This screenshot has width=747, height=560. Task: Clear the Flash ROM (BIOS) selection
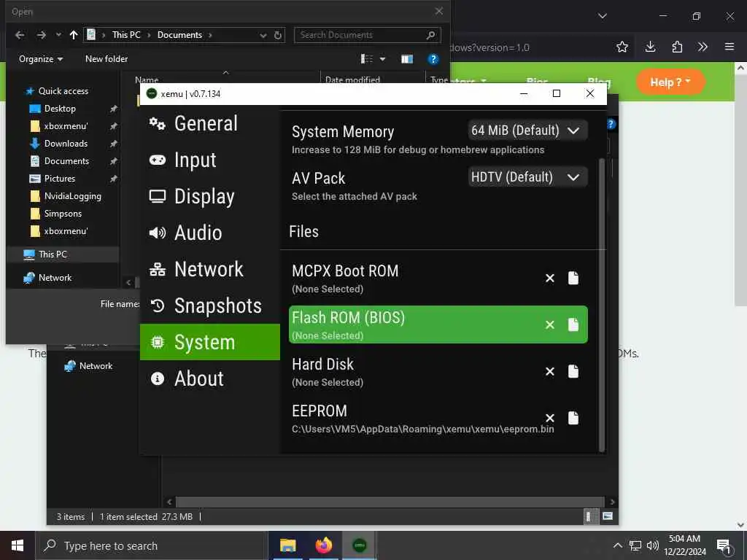550,324
